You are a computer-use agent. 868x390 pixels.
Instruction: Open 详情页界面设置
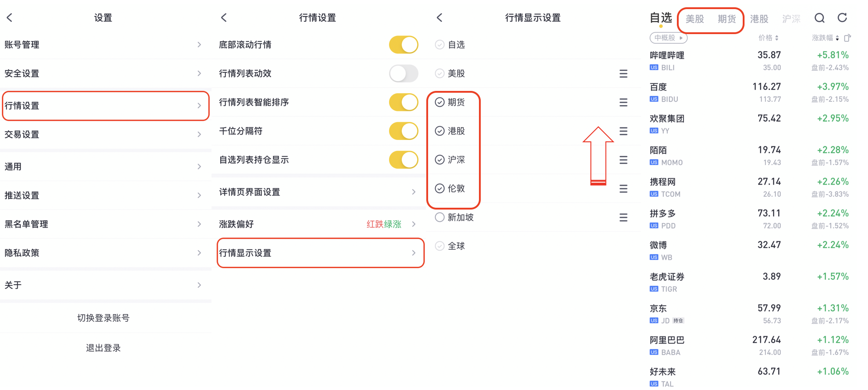(318, 192)
